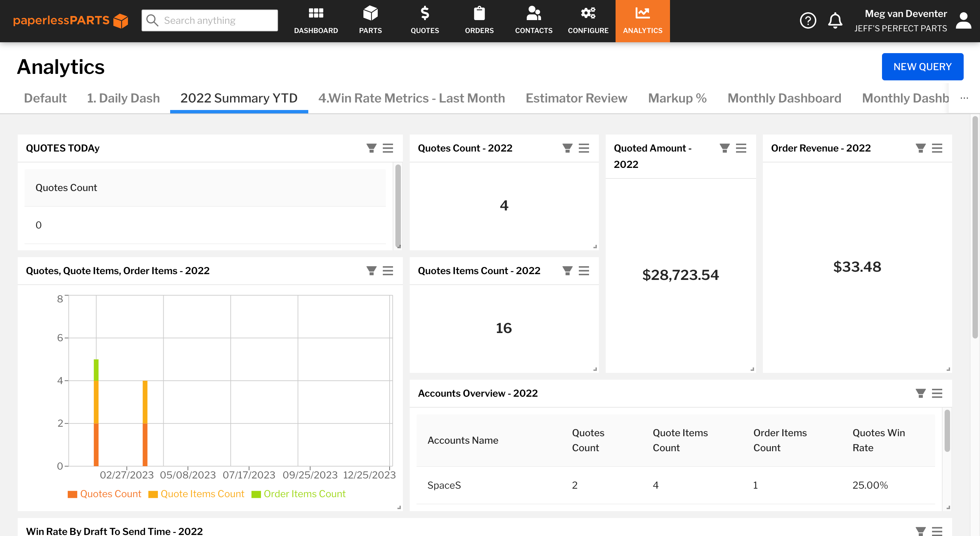The width and height of the screenshot is (980, 536).
Task: Click the SpaceS account link in the table
Action: (x=444, y=485)
